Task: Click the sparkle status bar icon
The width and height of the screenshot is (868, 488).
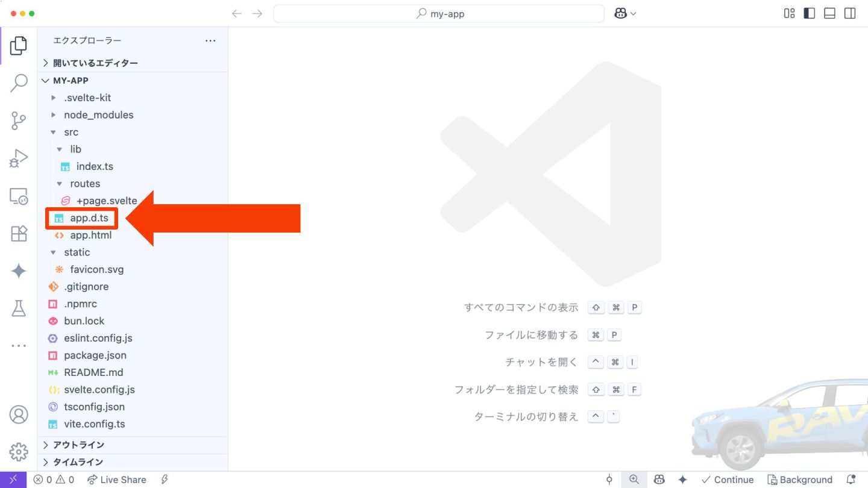Action: point(682,480)
